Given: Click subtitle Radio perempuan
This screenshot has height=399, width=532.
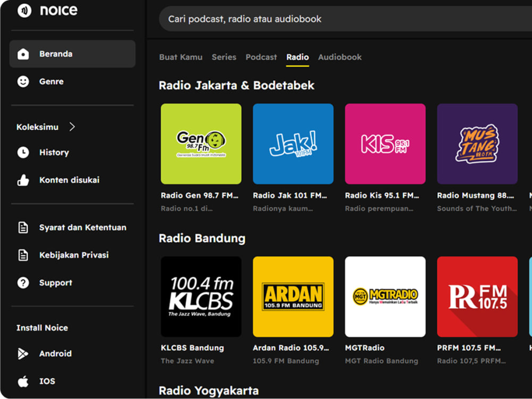Looking at the screenshot, I should (379, 209).
